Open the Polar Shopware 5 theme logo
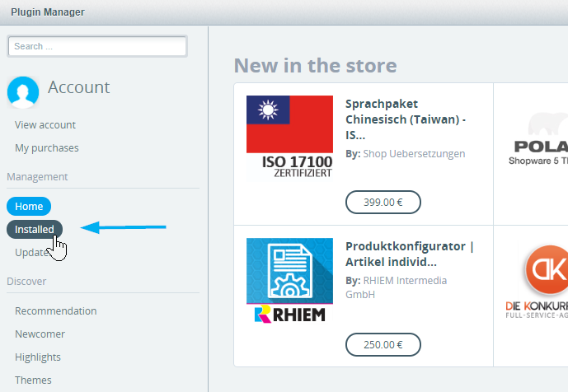The image size is (568, 392). [x=538, y=138]
